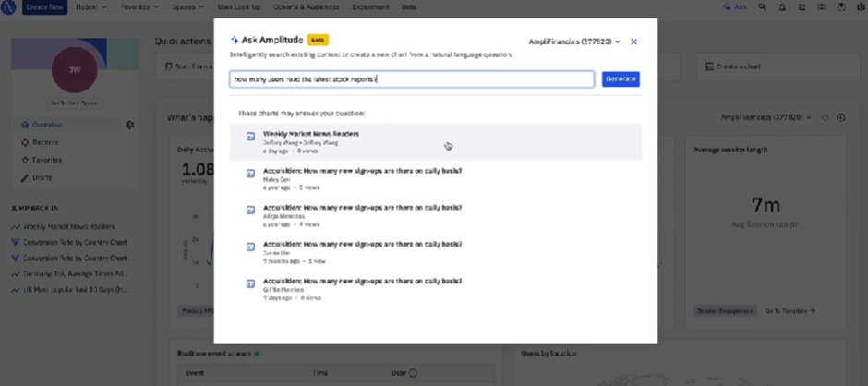Screen dimensions: 868x386
Task: Click the Amplitude logo in top-left corner
Action: [9, 6]
